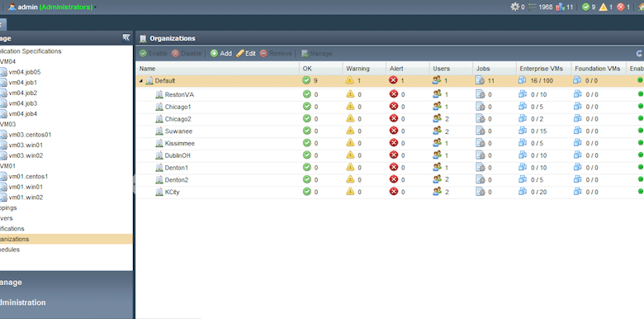Click Enterprise VMs icon in Default row

coord(523,80)
